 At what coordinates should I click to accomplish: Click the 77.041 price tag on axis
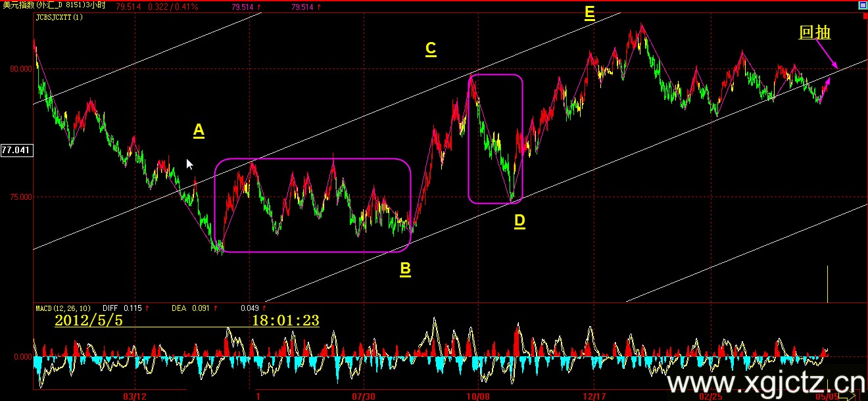[16, 151]
